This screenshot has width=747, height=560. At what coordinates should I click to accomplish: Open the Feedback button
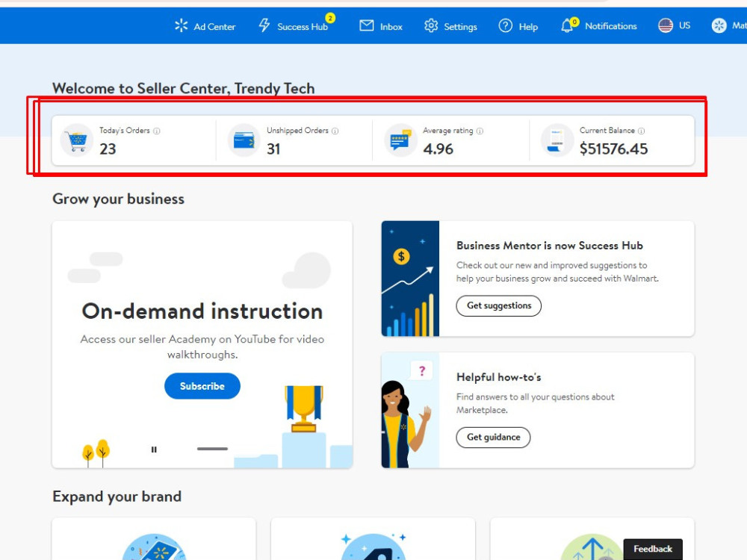click(x=653, y=549)
